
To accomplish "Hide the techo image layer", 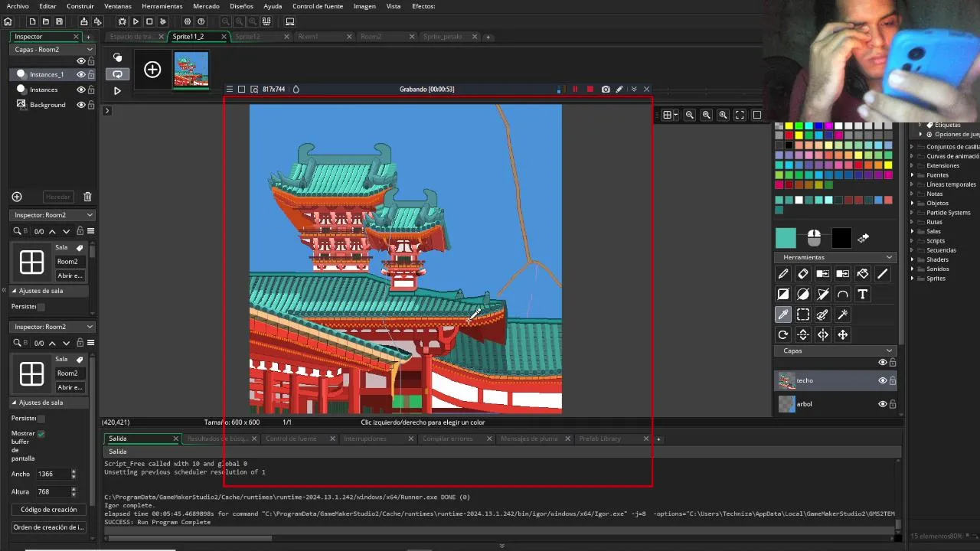I will (x=882, y=380).
